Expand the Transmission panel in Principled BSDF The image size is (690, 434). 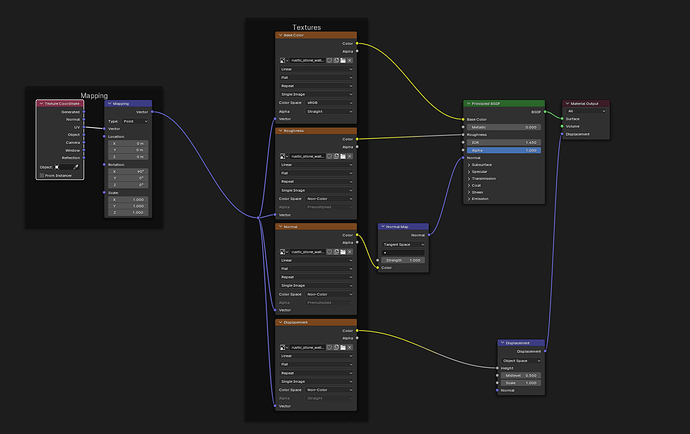point(469,179)
